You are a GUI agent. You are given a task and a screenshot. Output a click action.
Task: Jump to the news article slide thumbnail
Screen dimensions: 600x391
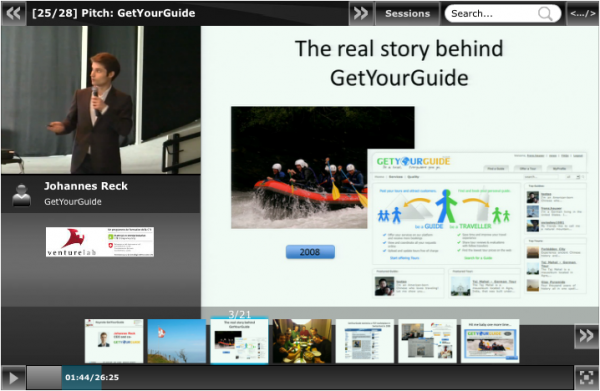(365, 341)
